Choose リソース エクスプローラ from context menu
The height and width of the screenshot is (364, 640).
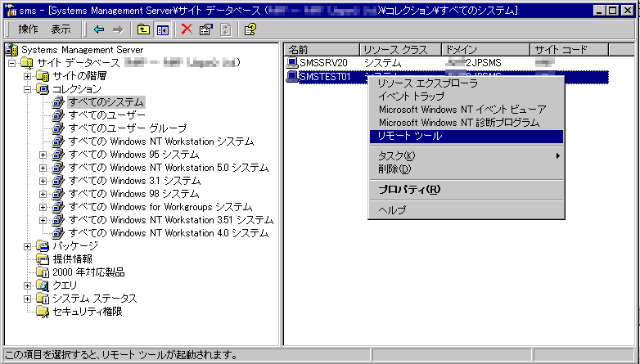pos(466,83)
